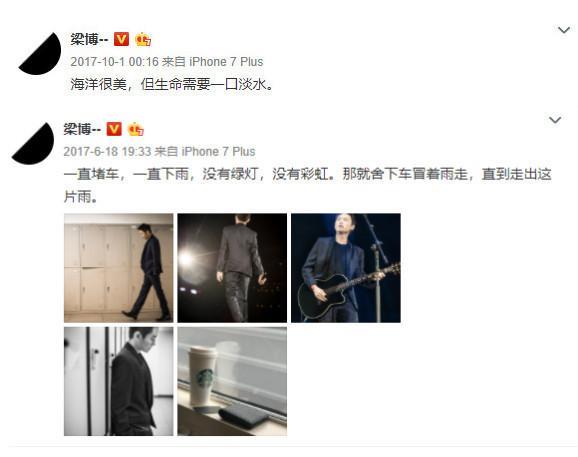
Task: Click the orange V verified badge on first post
Action: 121,39
